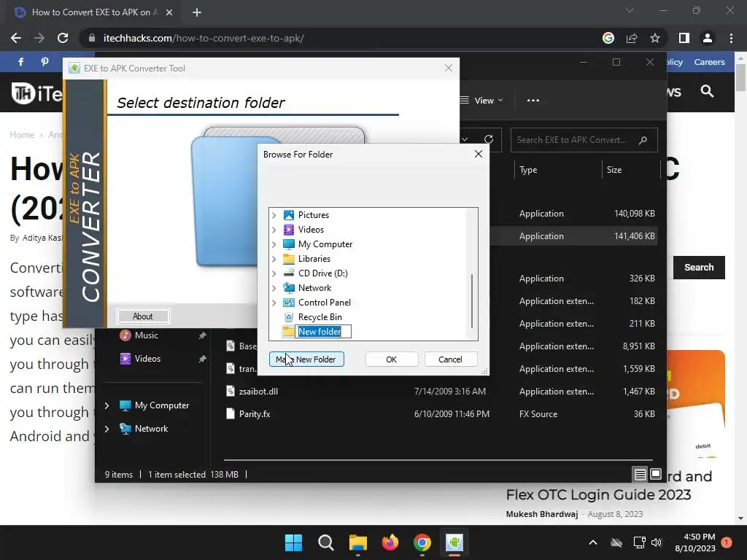Open Home breadcrumb link
Image resolution: width=747 pixels, height=560 pixels.
22,135
